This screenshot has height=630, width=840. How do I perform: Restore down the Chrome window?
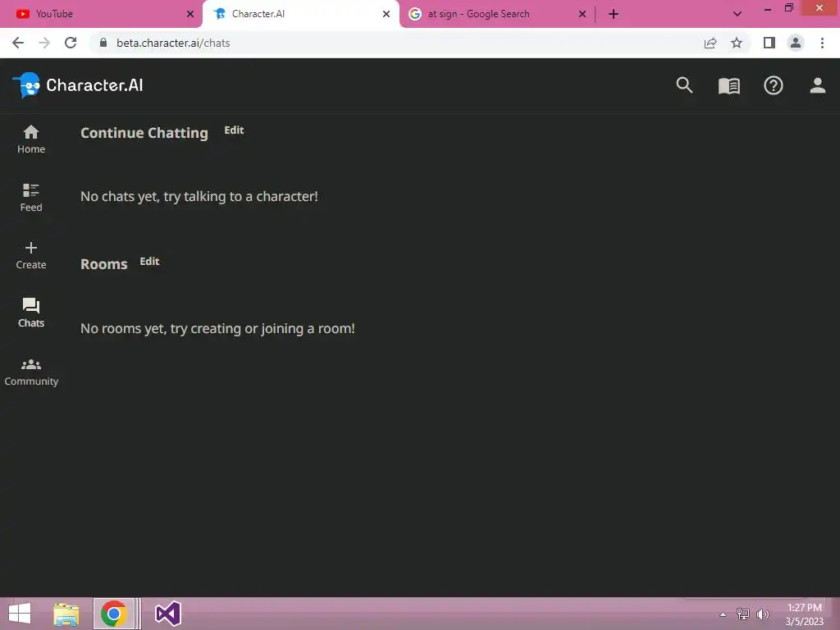click(788, 8)
